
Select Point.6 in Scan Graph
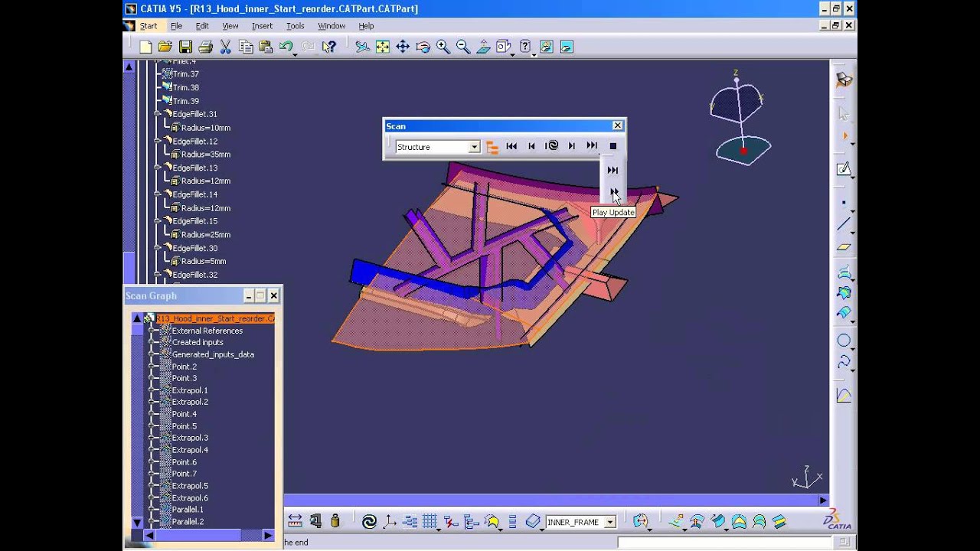(x=184, y=462)
